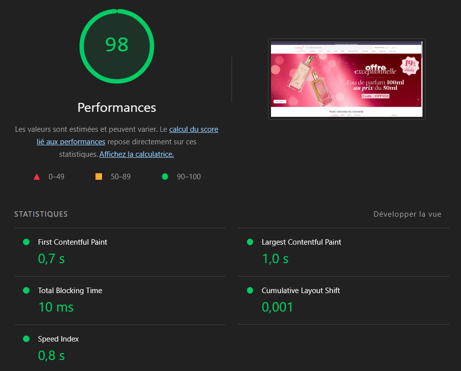
Task: Click the '0–49' legend range text
Action: click(x=56, y=177)
